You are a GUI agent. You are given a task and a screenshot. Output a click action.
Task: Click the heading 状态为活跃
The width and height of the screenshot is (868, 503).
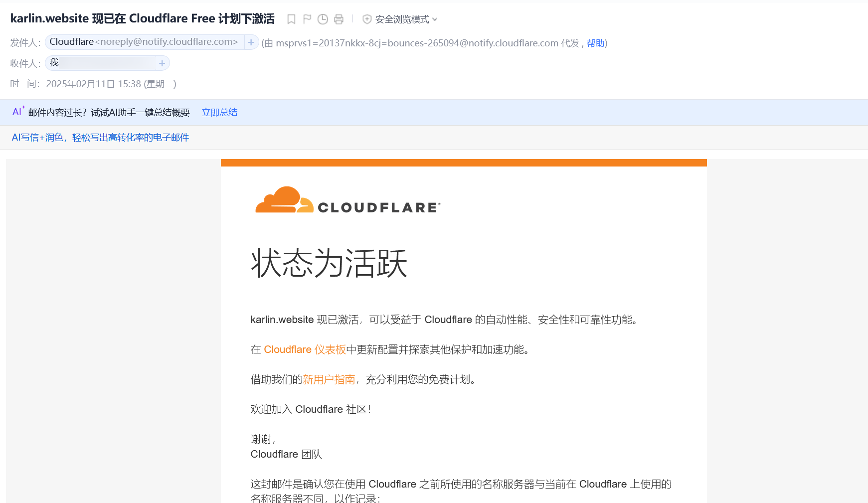329,263
